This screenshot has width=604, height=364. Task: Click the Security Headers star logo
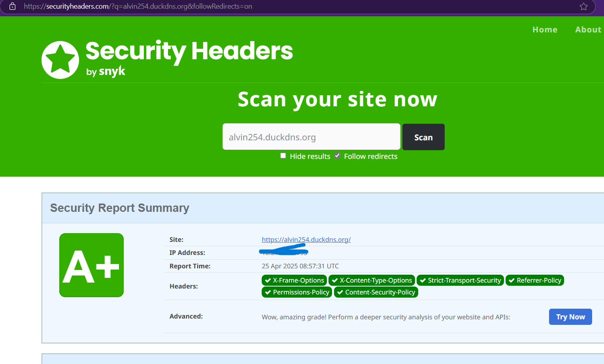pos(60,60)
